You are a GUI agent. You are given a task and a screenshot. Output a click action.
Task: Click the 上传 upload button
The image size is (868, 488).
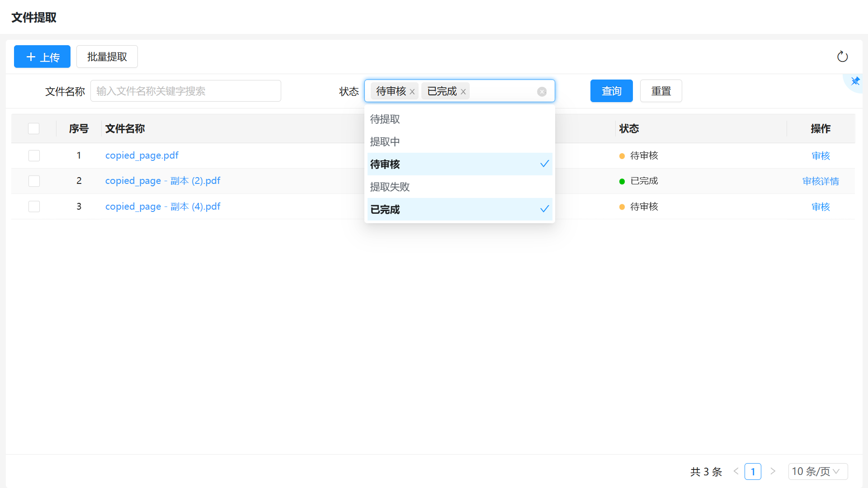(x=42, y=56)
